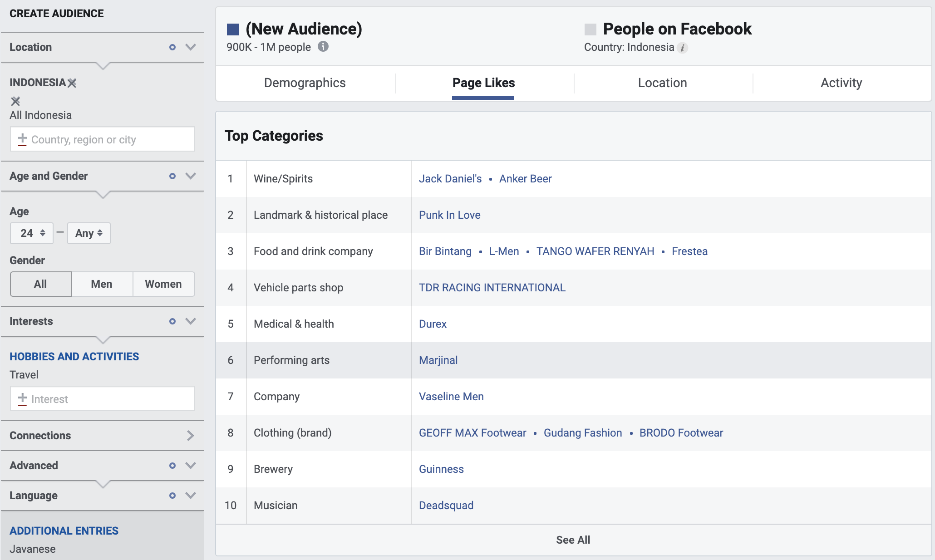Switch to the Page Likes tab

click(483, 83)
